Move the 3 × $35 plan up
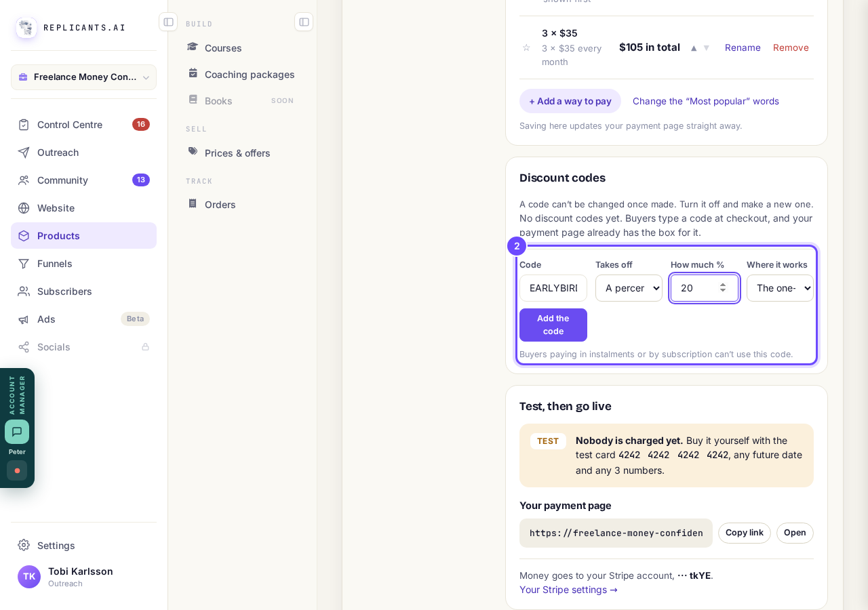The image size is (868, 610). 694,47
